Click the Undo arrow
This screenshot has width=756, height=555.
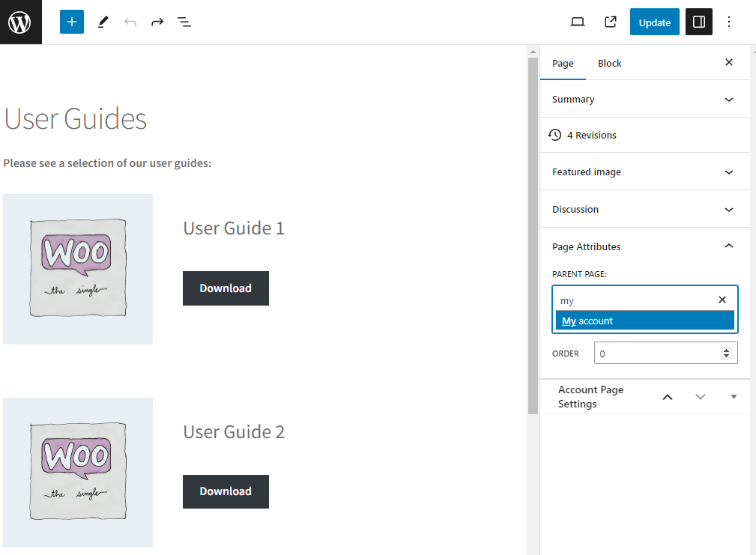(x=130, y=22)
